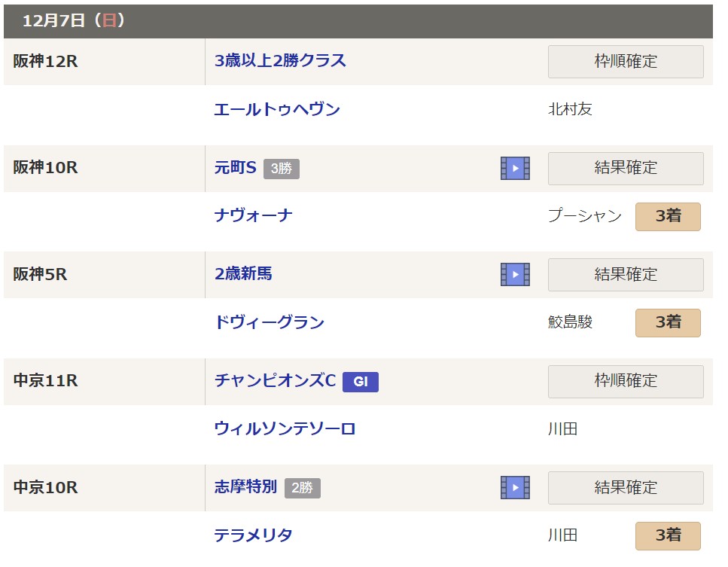Open 結果確定 for 中京10R 志摩特別
728x567 pixels.
click(x=625, y=487)
